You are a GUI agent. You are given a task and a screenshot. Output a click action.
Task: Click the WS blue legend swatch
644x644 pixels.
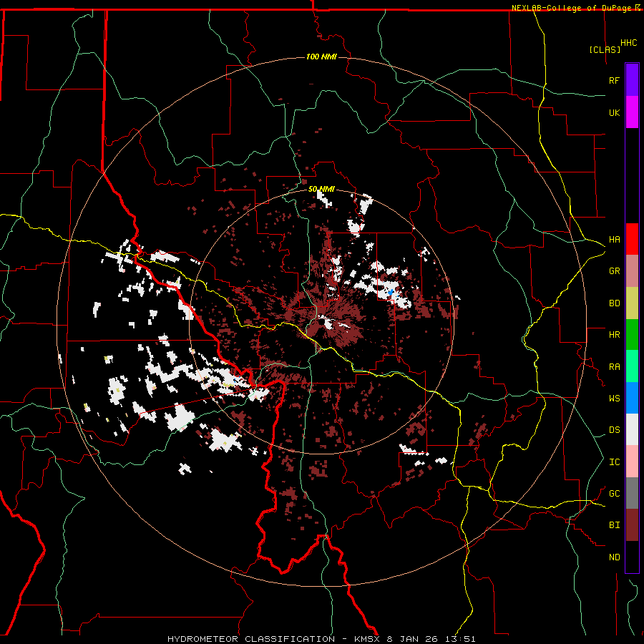click(x=632, y=398)
